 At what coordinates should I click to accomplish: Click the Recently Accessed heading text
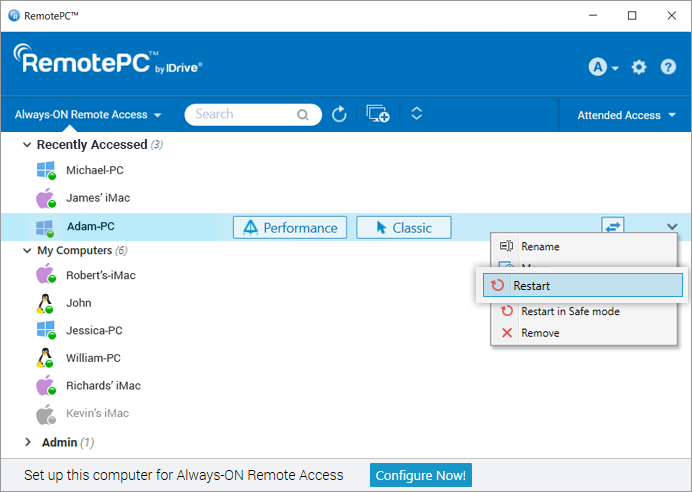92,145
